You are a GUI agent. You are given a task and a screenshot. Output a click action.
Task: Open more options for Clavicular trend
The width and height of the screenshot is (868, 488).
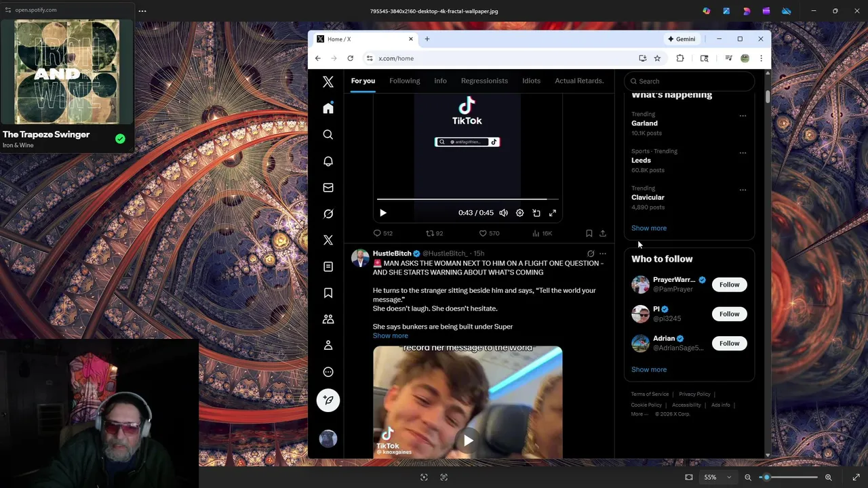tap(743, 190)
